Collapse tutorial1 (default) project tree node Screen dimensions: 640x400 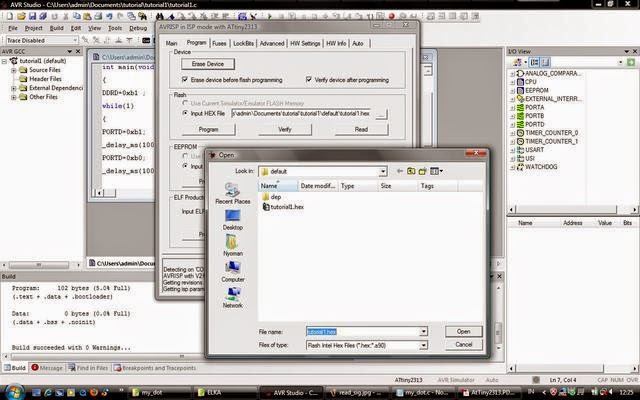[4, 61]
